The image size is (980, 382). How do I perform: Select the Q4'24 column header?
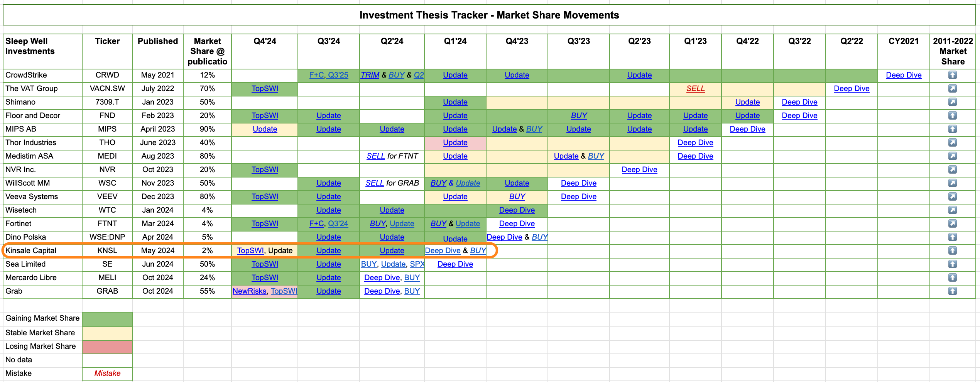pyautogui.click(x=265, y=51)
